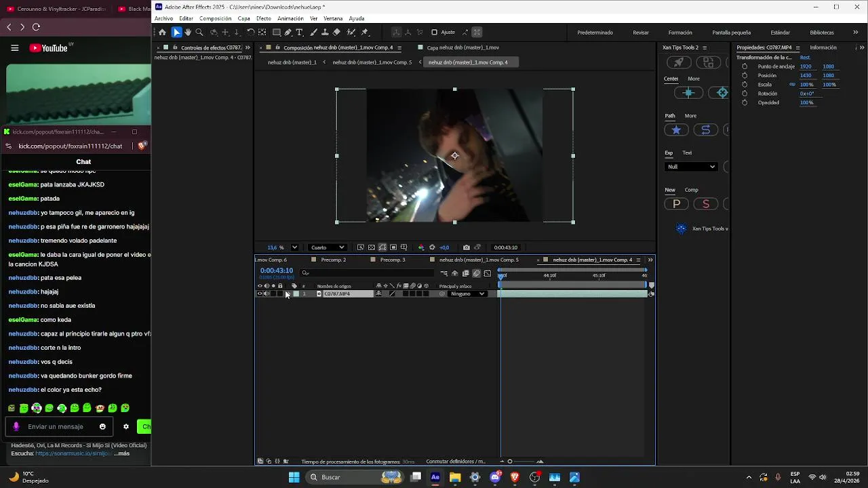Open the Archivo menu
The height and width of the screenshot is (488, 868).
pyautogui.click(x=163, y=18)
